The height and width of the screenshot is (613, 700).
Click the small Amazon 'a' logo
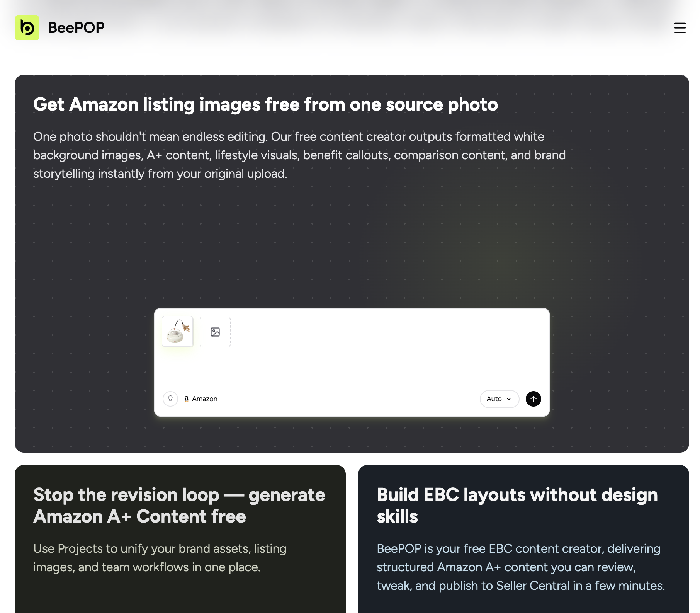pos(186,399)
